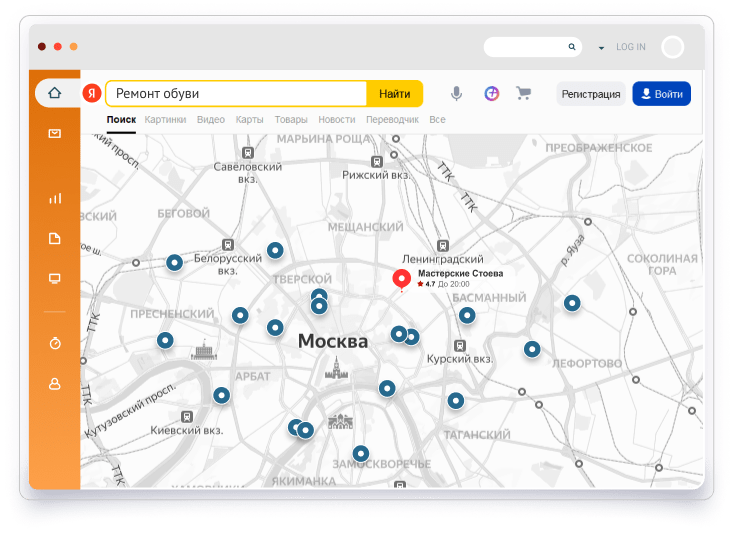Click the Мастерские Стоева place label

460,273
